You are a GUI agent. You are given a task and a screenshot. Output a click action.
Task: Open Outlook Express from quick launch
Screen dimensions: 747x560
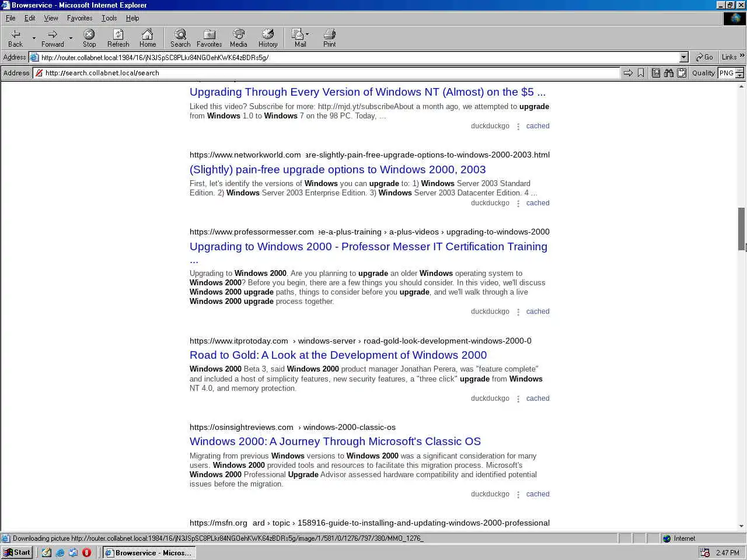(73, 552)
